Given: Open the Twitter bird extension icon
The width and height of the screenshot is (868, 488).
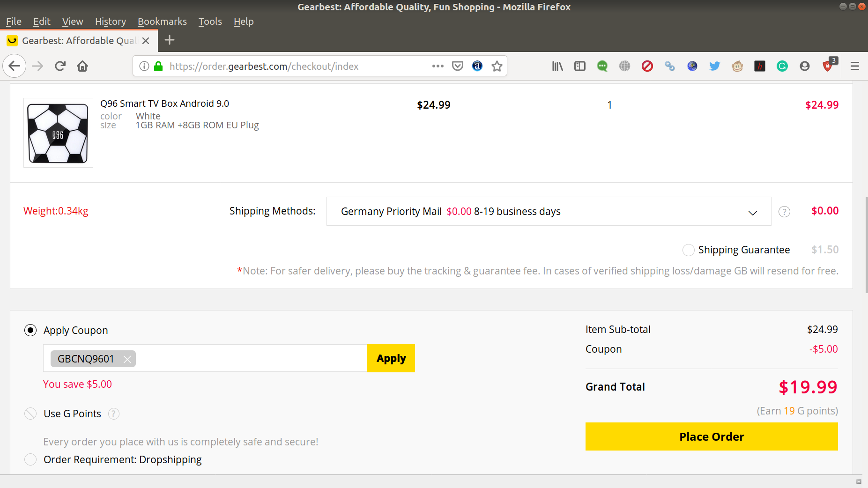Looking at the screenshot, I should point(715,66).
